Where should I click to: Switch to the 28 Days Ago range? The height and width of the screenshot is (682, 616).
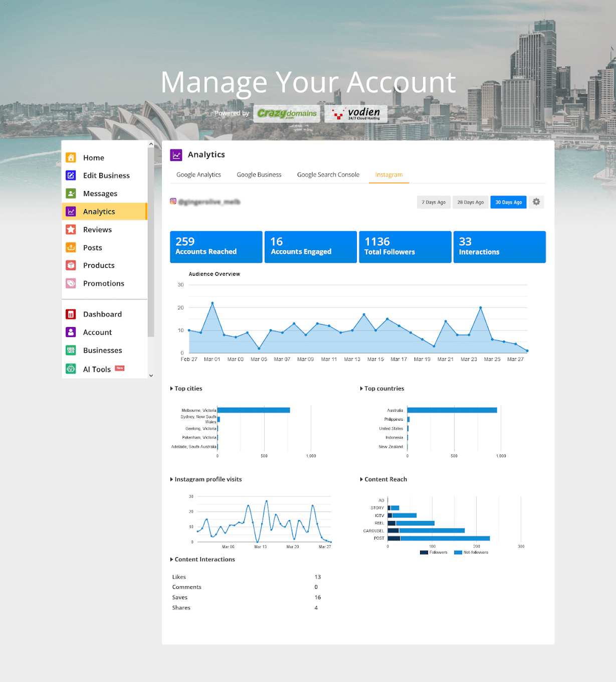(470, 202)
